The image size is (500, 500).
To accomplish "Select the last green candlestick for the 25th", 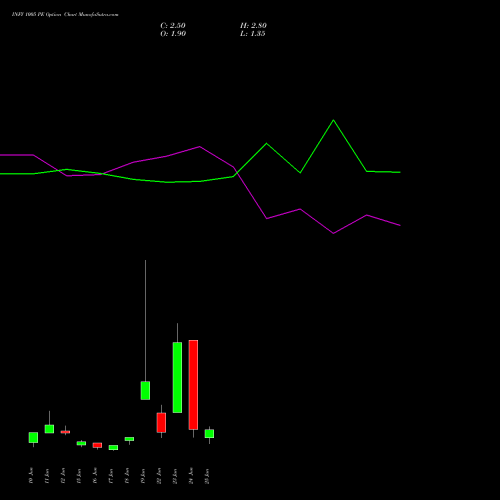I will click(209, 433).
